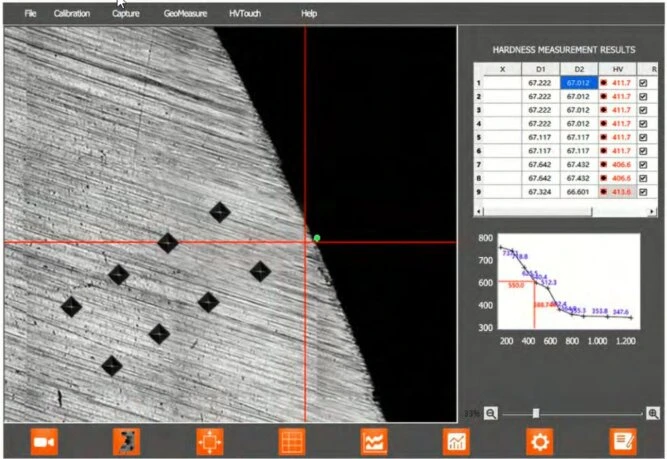Open the settings gear icon

click(540, 441)
